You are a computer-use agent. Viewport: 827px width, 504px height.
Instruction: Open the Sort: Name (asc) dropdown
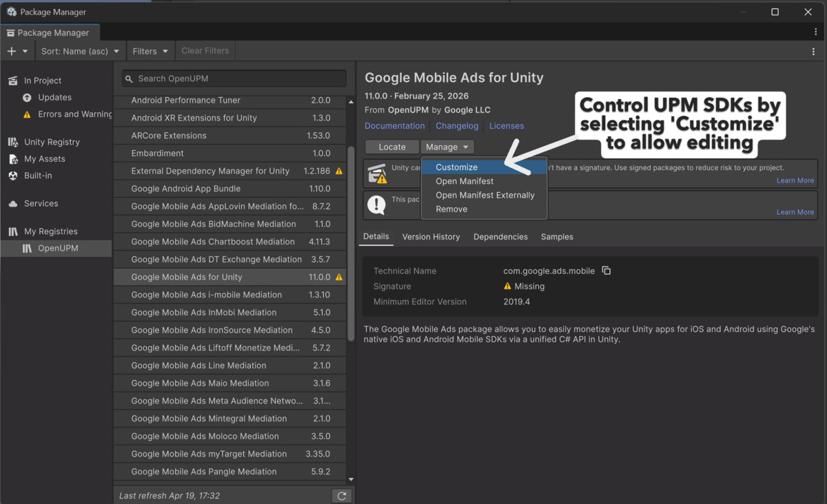(81, 51)
